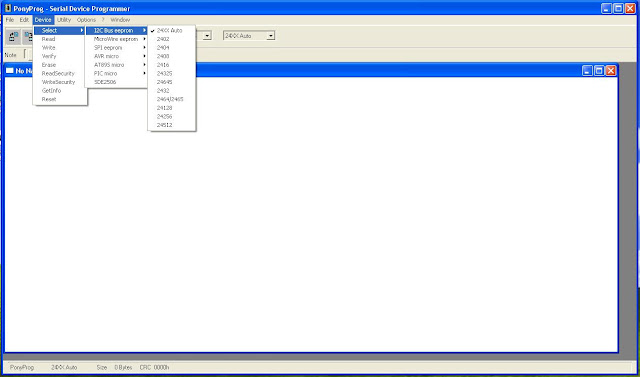The height and width of the screenshot is (377, 640).
Task: Click the CRC 0000h status entry
Action: (154, 367)
